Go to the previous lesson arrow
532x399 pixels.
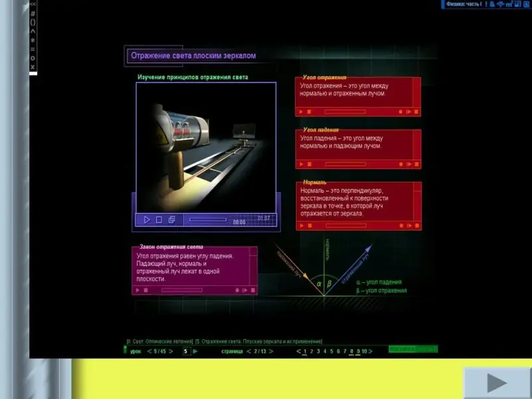tap(148, 351)
